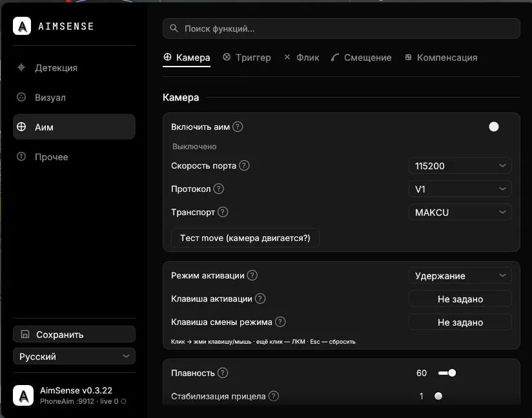Open help for Стабилизация прицела
This screenshot has width=532, height=418.
coord(274,396)
